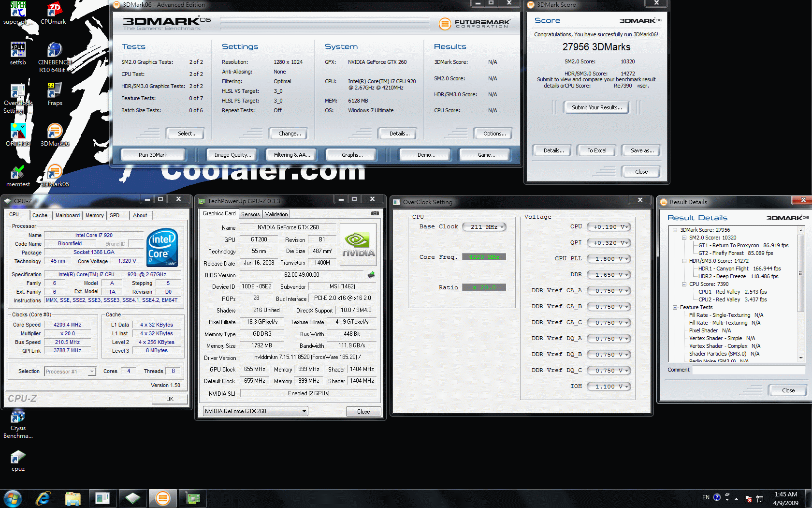Click the blue help icon in system tray
This screenshot has width=812, height=508.
coord(717,497)
